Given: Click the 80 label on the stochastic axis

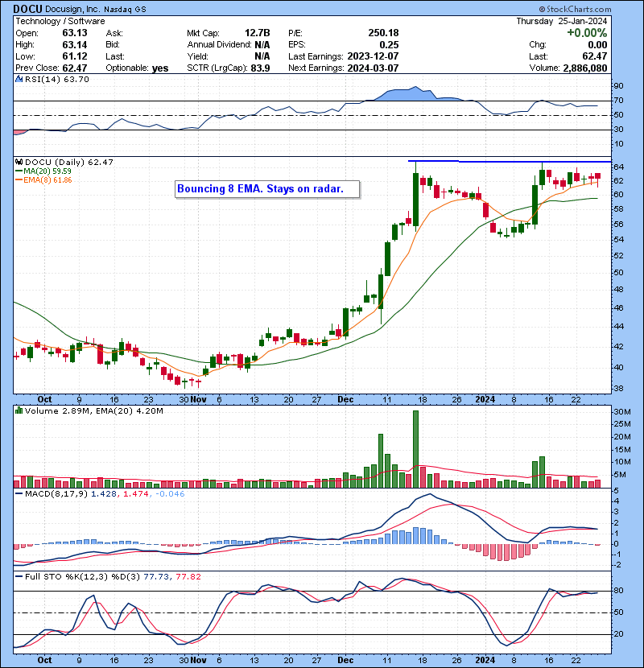Looking at the screenshot, I should point(618,591).
